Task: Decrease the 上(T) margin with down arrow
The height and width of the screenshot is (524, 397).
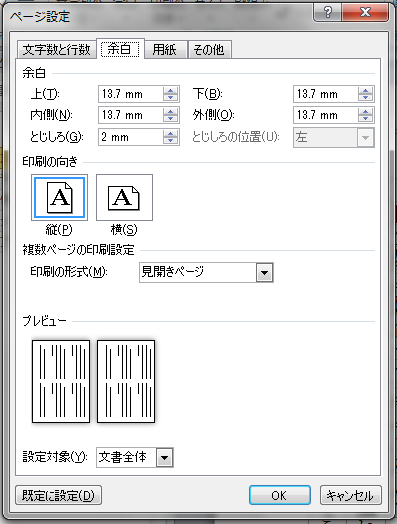Action: tap(170, 98)
